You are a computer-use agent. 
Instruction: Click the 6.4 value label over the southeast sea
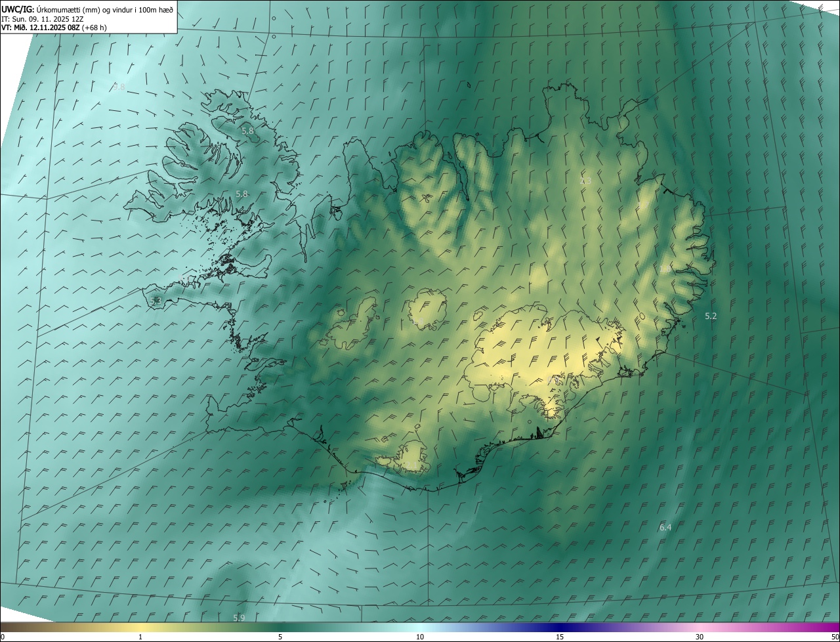pyautogui.click(x=665, y=527)
